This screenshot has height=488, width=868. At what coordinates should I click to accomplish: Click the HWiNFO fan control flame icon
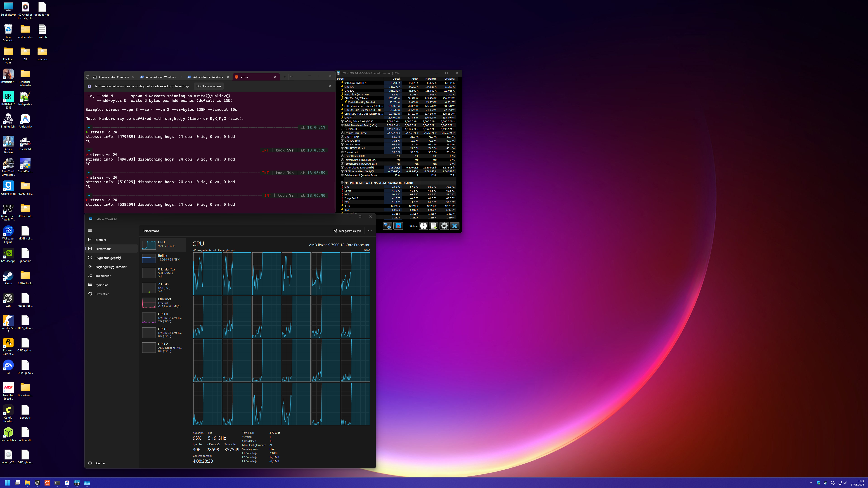(398, 226)
